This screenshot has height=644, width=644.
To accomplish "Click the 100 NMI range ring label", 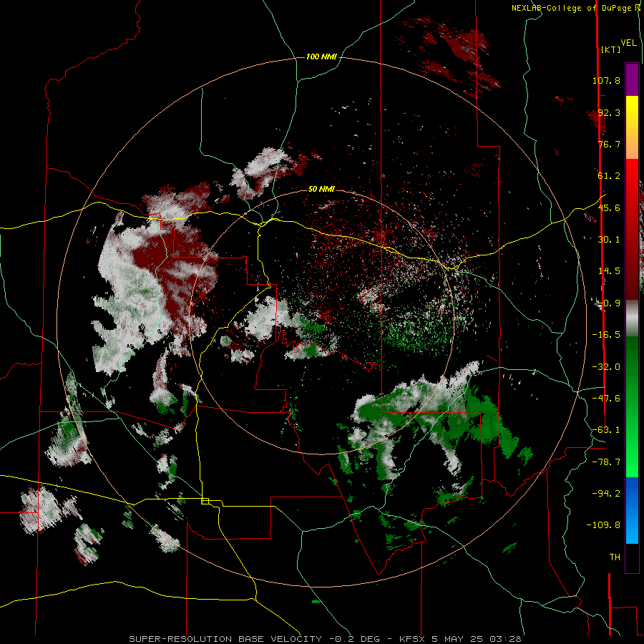I will pyautogui.click(x=321, y=57).
